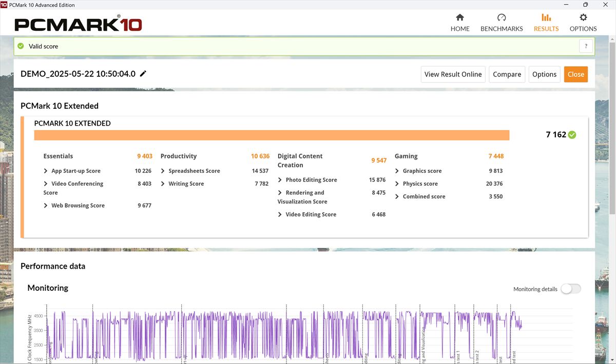The height and width of the screenshot is (364, 616).
Task: Click the Monitoring heading
Action: (x=48, y=288)
